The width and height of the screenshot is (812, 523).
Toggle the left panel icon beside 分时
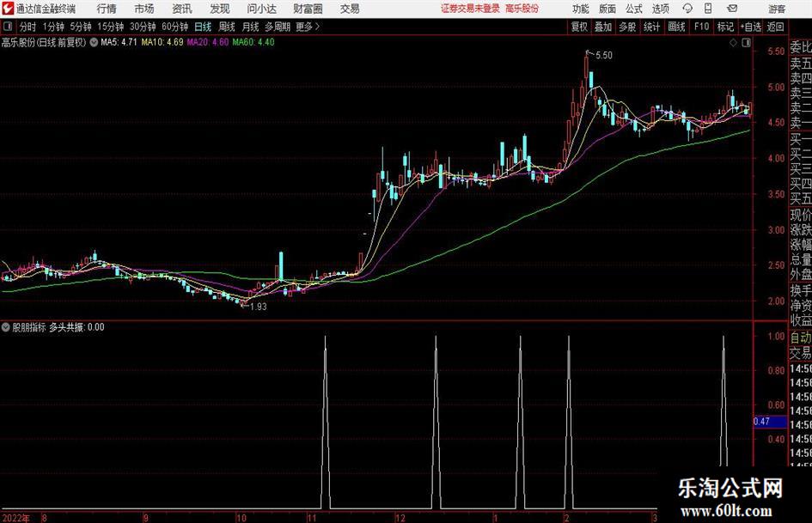(x=7, y=27)
